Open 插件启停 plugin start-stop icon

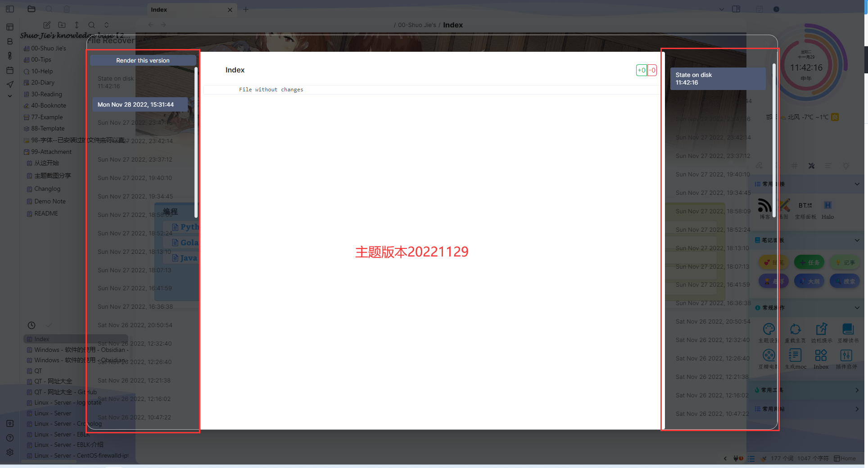tap(847, 356)
